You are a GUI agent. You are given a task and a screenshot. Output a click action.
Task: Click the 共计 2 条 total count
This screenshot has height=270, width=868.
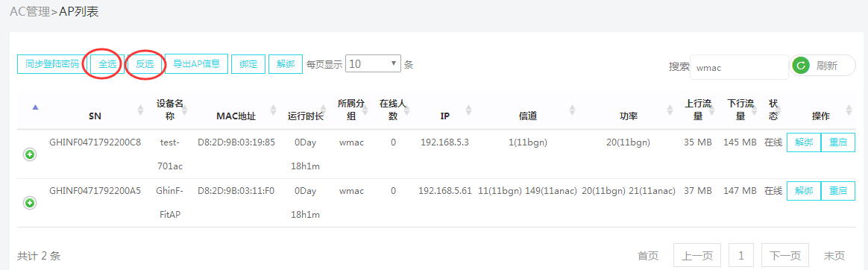[x=39, y=256]
